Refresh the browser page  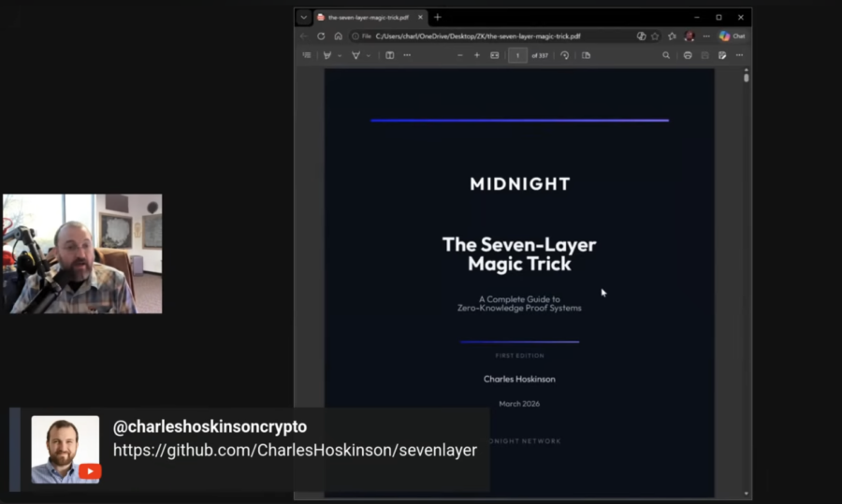point(321,36)
